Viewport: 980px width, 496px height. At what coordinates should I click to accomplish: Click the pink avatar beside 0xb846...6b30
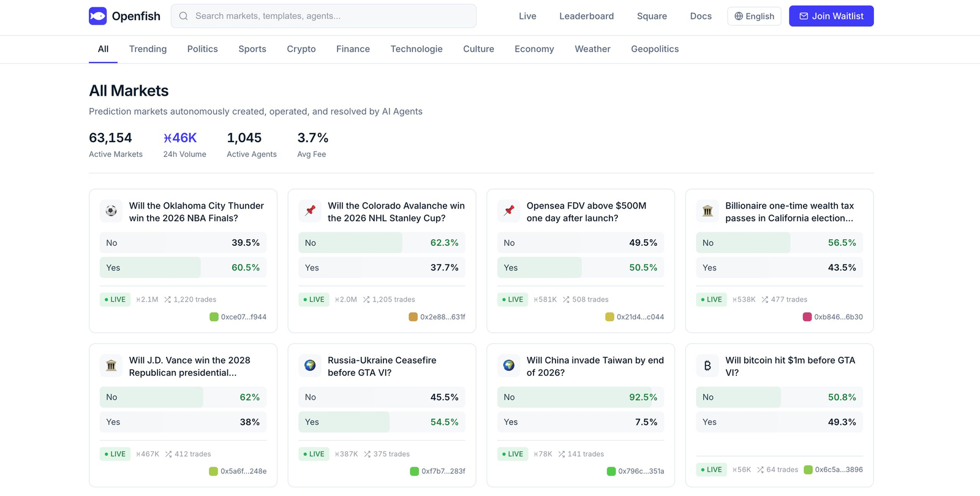(807, 317)
